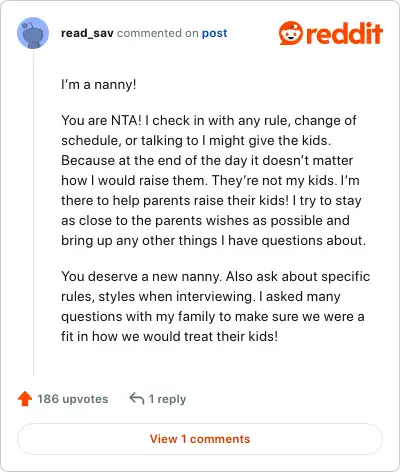Click the line starting "how I would raise them"
The width and height of the screenshot is (400, 472).
coord(210,180)
